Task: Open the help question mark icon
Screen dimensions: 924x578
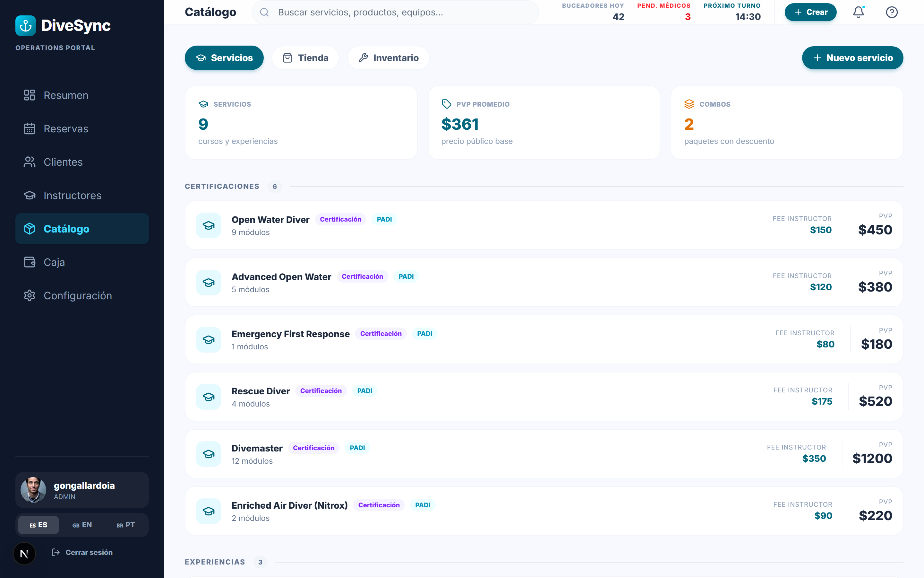Action: (892, 12)
